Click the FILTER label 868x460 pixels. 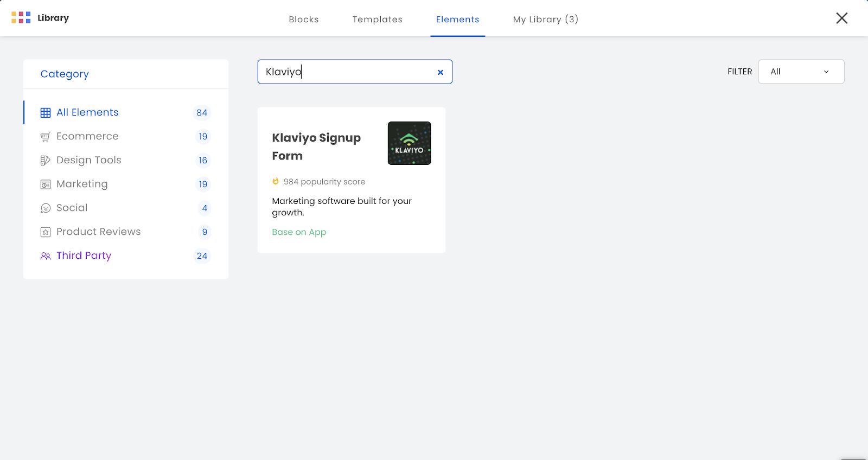point(740,72)
